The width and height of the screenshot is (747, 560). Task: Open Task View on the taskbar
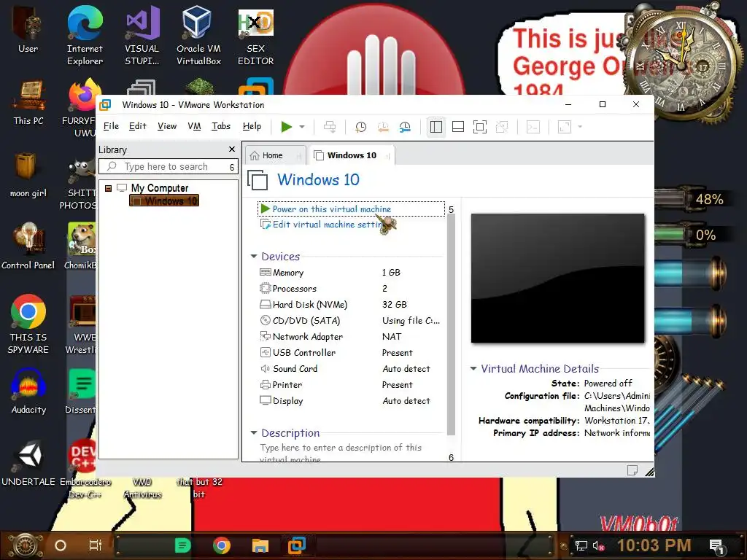pyautogui.click(x=96, y=545)
